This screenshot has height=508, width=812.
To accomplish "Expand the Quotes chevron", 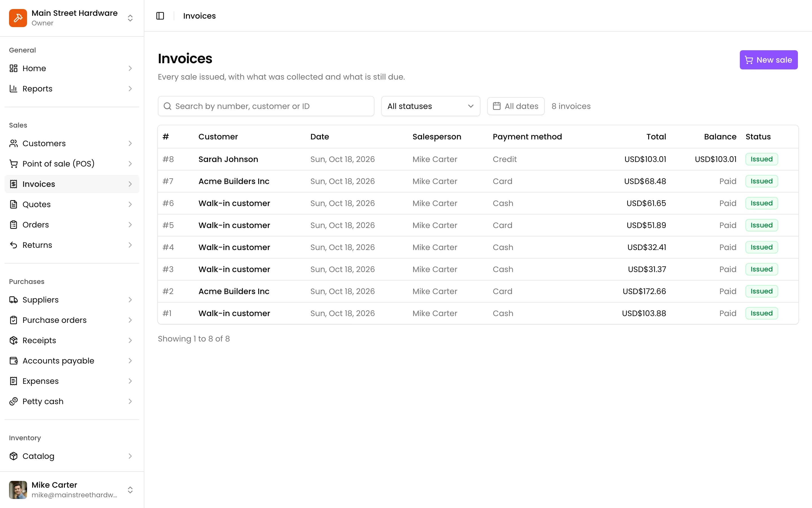I will (x=130, y=204).
